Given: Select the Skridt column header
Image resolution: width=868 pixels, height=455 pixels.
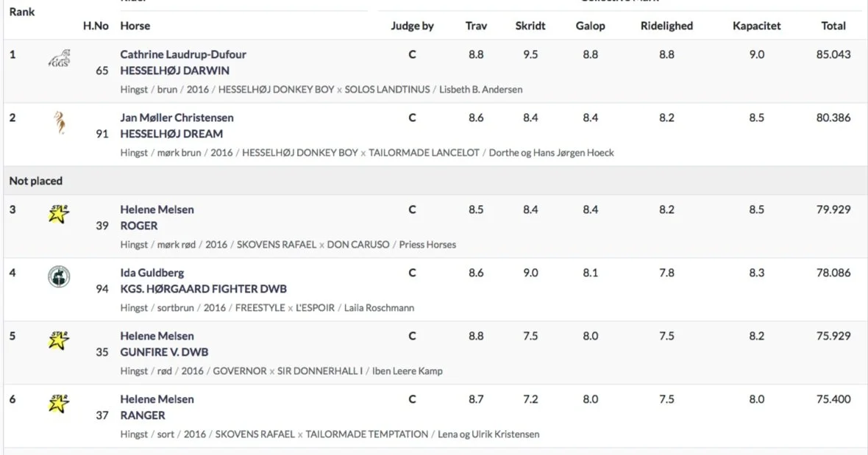Looking at the screenshot, I should click(530, 26).
